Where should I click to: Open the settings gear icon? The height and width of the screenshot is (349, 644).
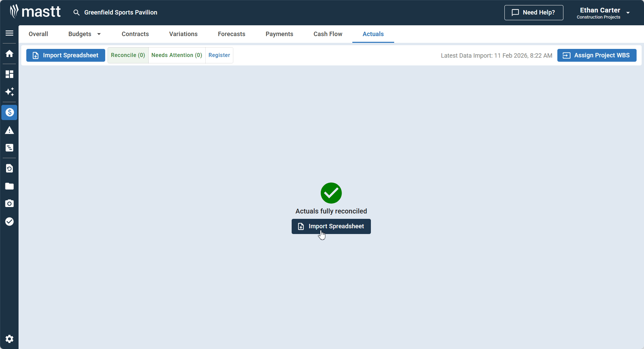tap(9, 339)
